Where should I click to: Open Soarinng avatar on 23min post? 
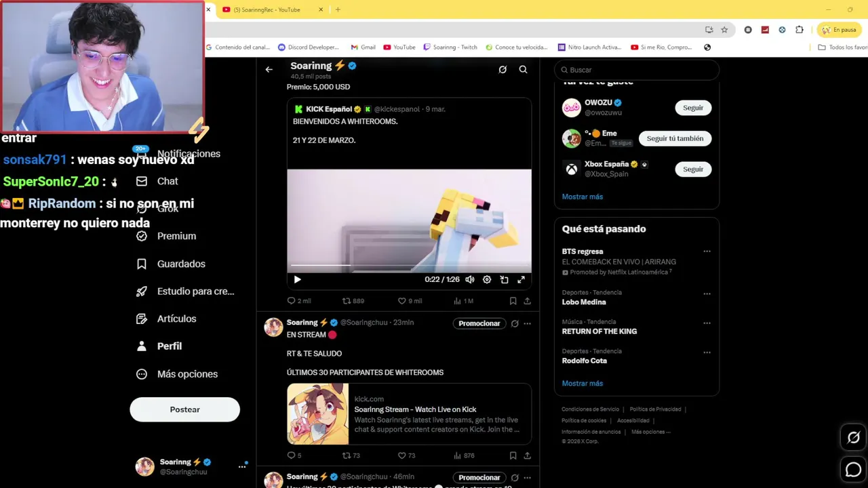point(273,327)
